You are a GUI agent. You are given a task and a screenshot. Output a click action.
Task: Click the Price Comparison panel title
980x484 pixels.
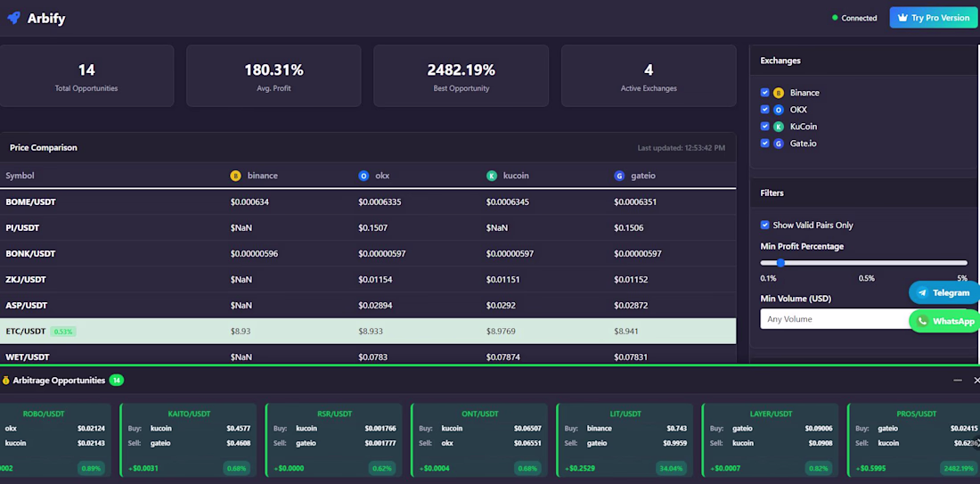pos(43,148)
